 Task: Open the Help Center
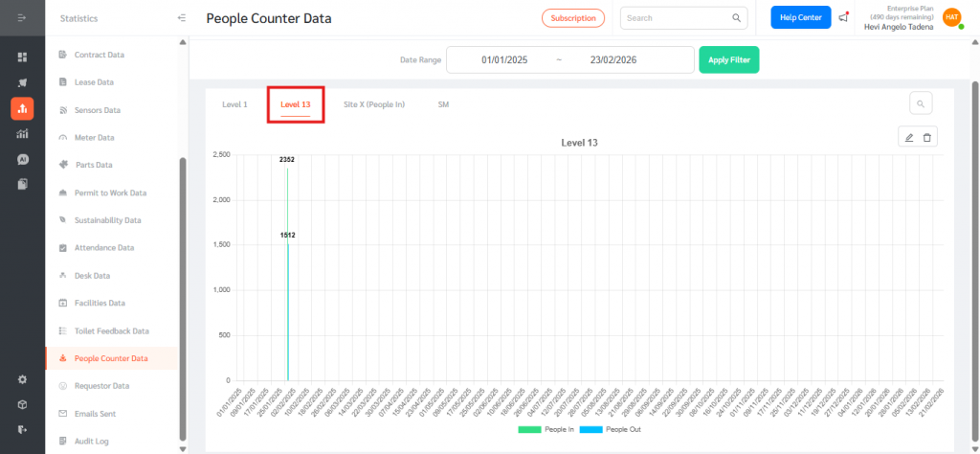click(x=800, y=17)
